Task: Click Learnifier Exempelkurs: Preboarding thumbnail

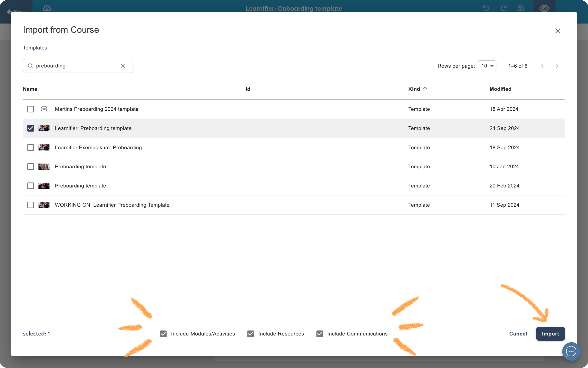Action: pos(44,147)
